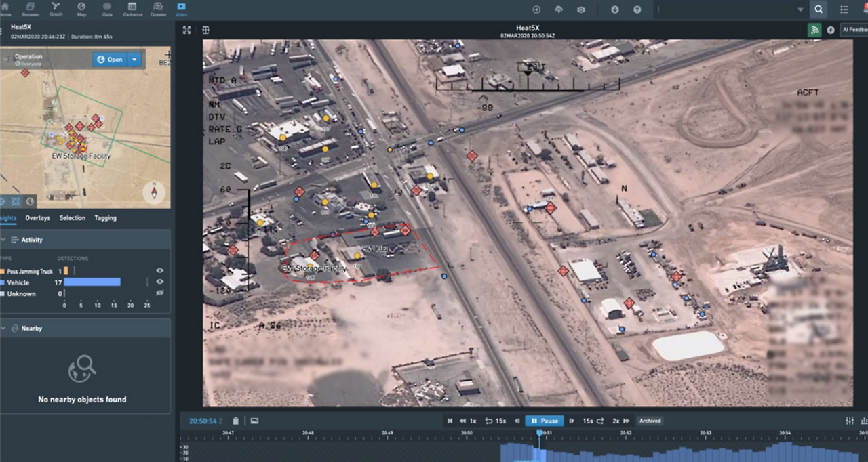Image resolution: width=868 pixels, height=462 pixels.
Task: Take a snapshot with the camera icon
Action: tap(581, 9)
